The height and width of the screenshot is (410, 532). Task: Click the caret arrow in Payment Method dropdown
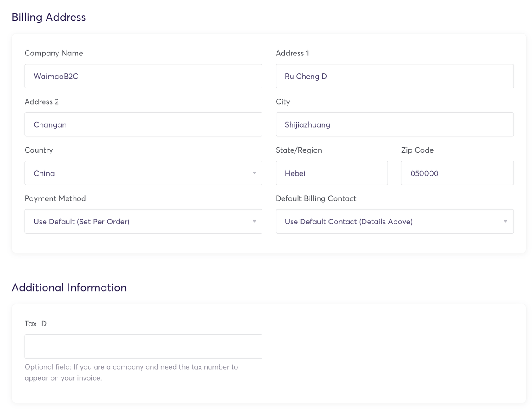(254, 221)
